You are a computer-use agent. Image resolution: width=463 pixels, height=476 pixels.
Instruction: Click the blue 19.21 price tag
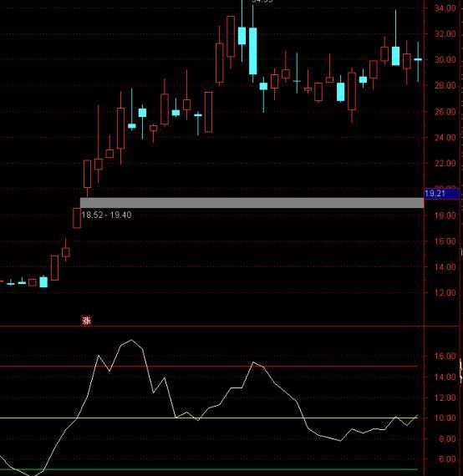click(441, 194)
